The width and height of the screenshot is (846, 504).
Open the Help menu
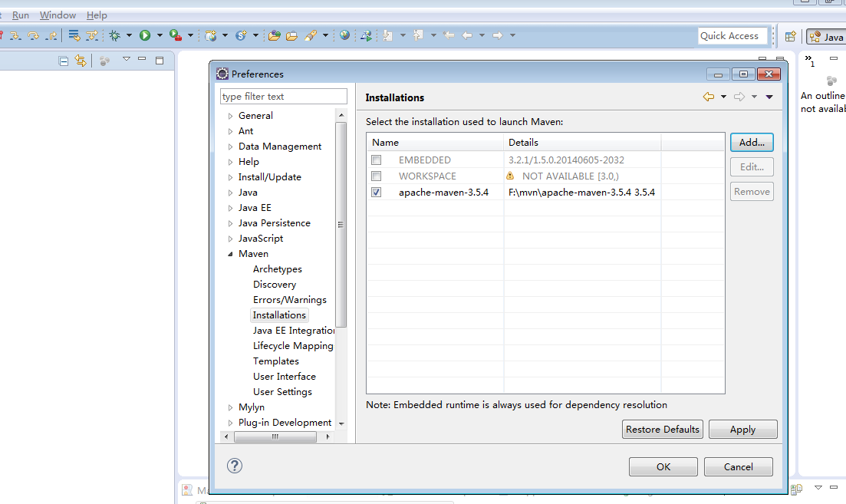coord(97,15)
